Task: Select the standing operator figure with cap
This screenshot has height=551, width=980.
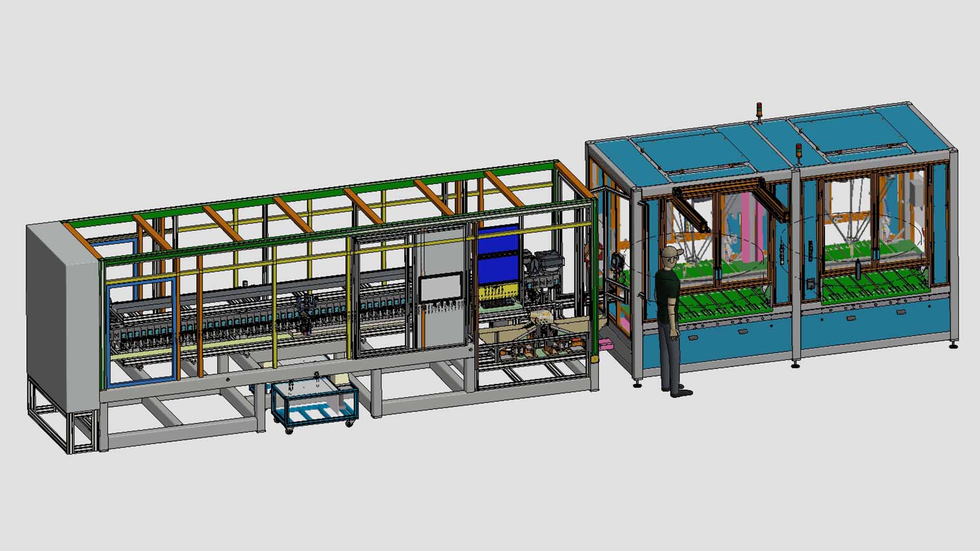Action: point(672,321)
